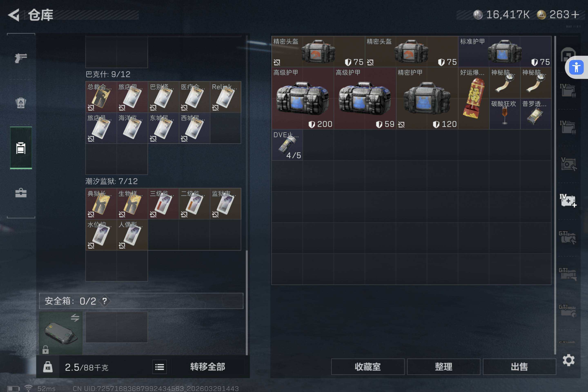Viewport: 588px width, 392px height.
Task: Switch to the backpack equipment sidebar tab
Action: pyautogui.click(x=21, y=102)
